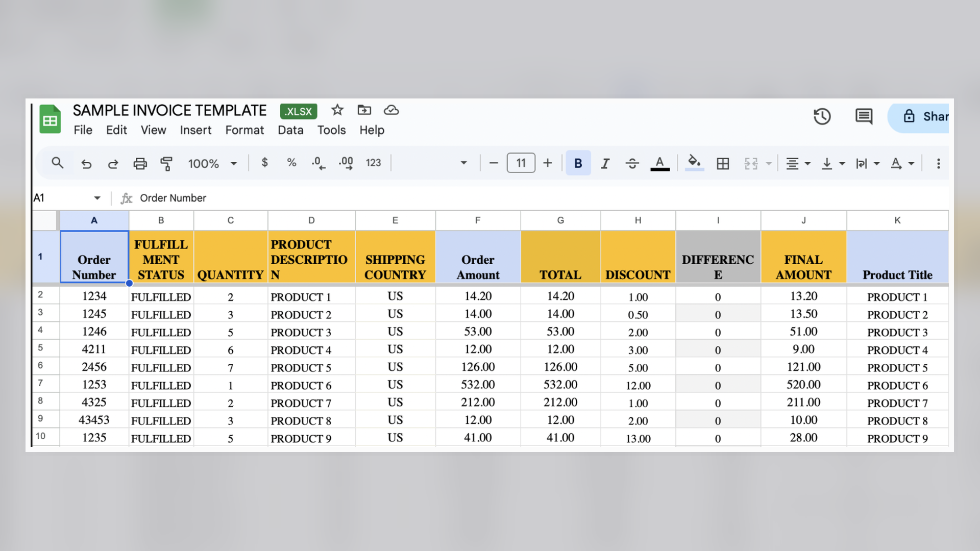980x551 pixels.
Task: Click the SAMPLE INVOICE TEMPLATE title
Action: pyautogui.click(x=169, y=110)
